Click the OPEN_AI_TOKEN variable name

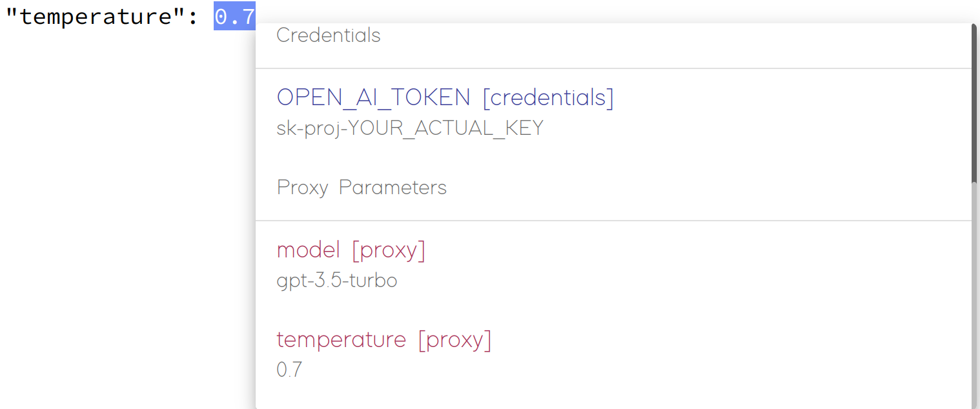pyautogui.click(x=373, y=97)
